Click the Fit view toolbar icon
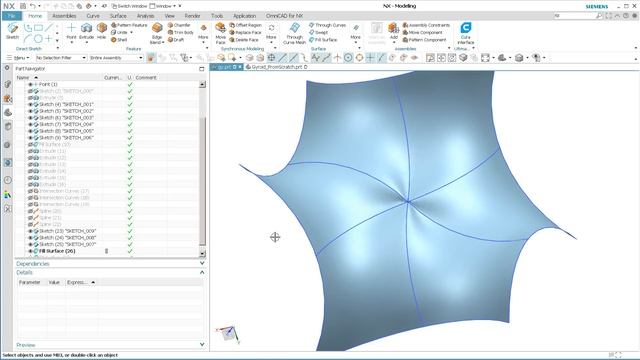Screen dimensions: 640x360 click(485, 58)
